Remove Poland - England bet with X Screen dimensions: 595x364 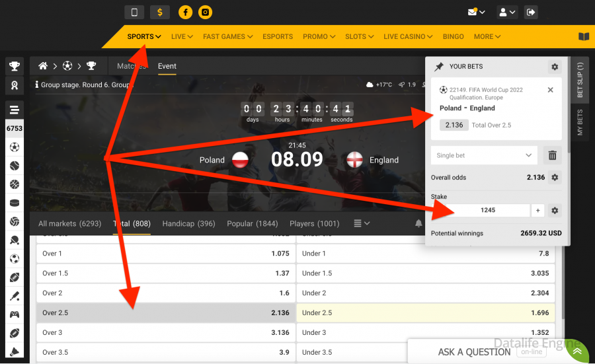[550, 90]
